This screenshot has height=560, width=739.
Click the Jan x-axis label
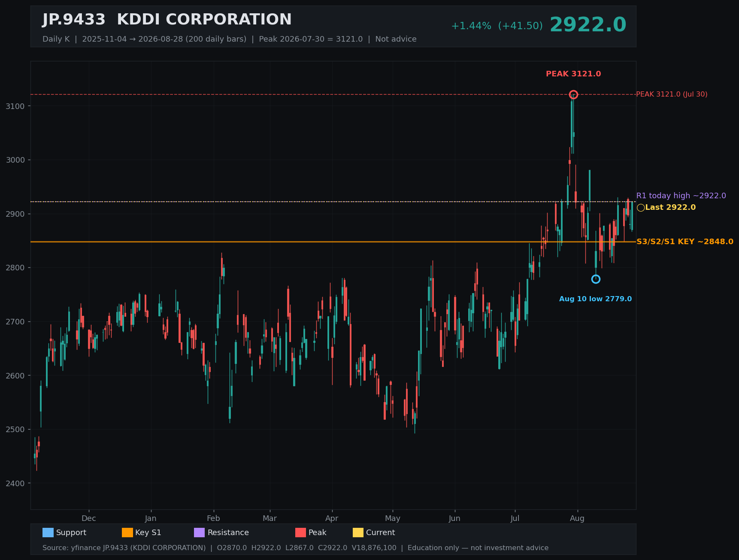tap(151, 518)
